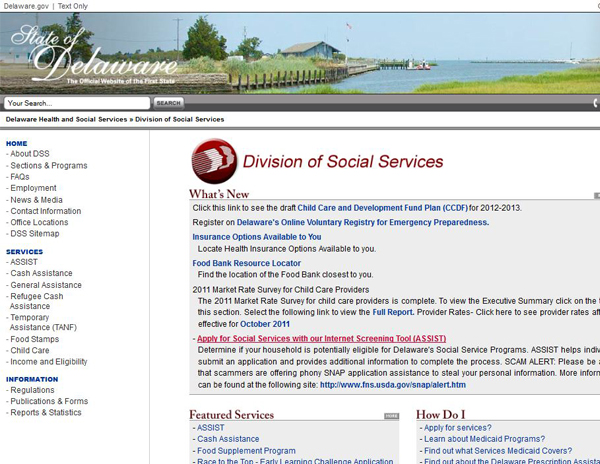This screenshot has width=600, height=464.
Task: Open About DSS in sidebar
Action: pos(30,154)
